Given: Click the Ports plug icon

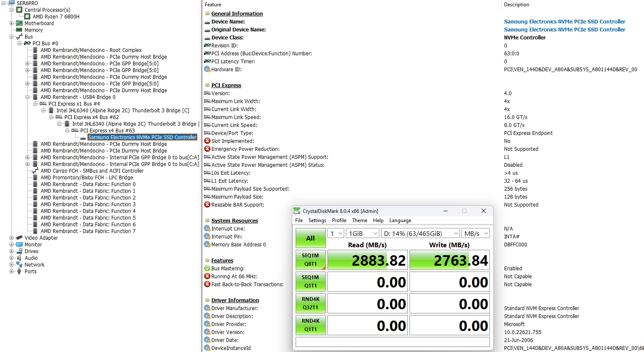Looking at the screenshot, I should (x=19, y=271).
